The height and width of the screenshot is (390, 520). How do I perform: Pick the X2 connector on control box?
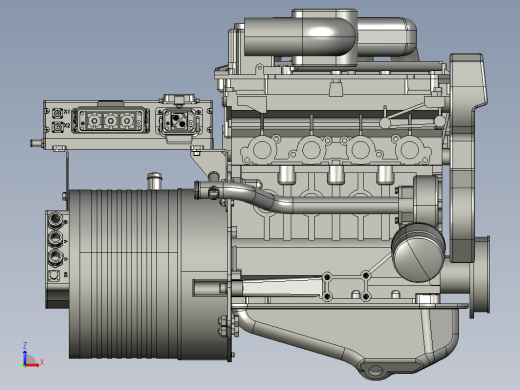(58, 127)
